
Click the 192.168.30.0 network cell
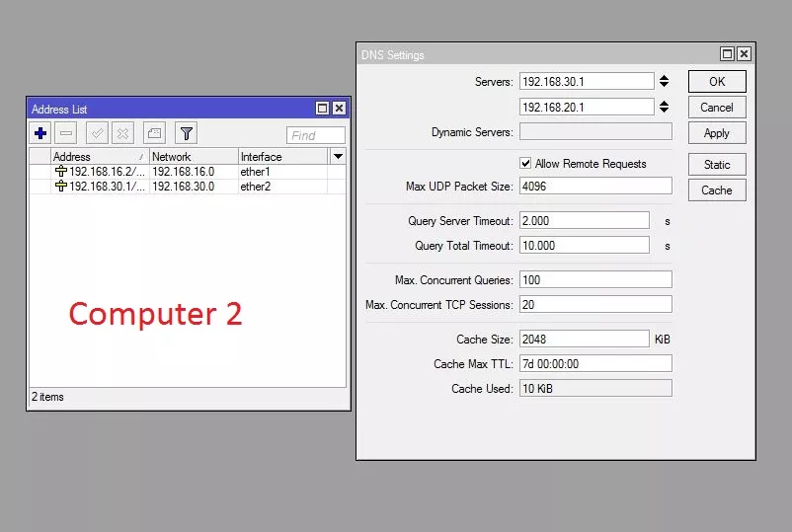(x=184, y=187)
